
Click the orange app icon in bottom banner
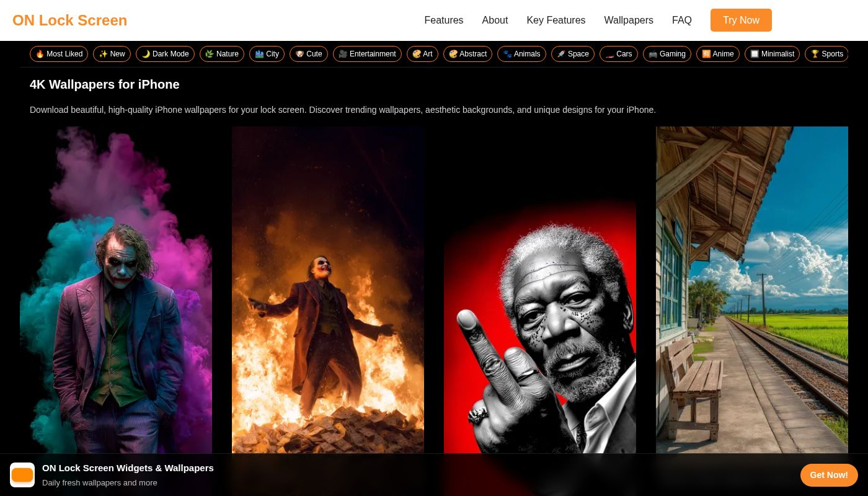point(22,475)
